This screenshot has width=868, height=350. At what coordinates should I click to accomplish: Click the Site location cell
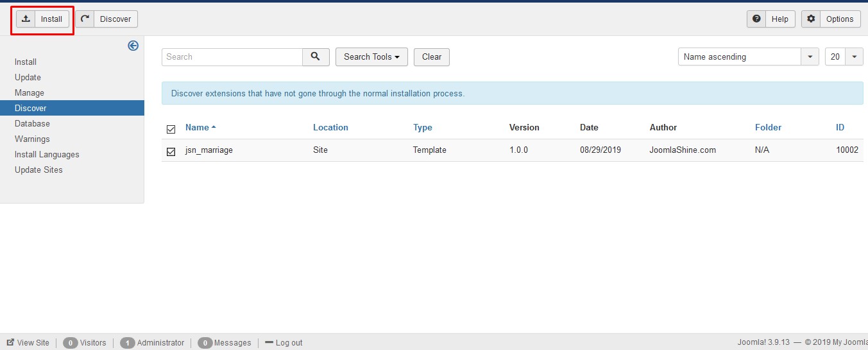[x=320, y=150]
